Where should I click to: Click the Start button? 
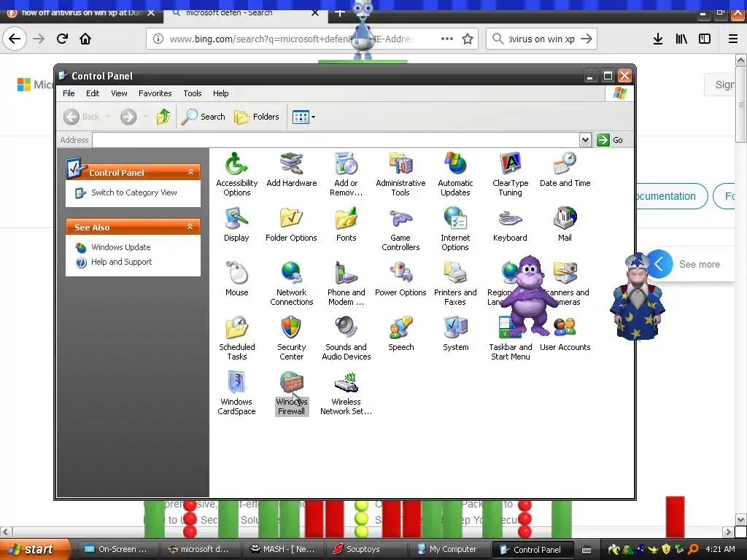(x=36, y=549)
